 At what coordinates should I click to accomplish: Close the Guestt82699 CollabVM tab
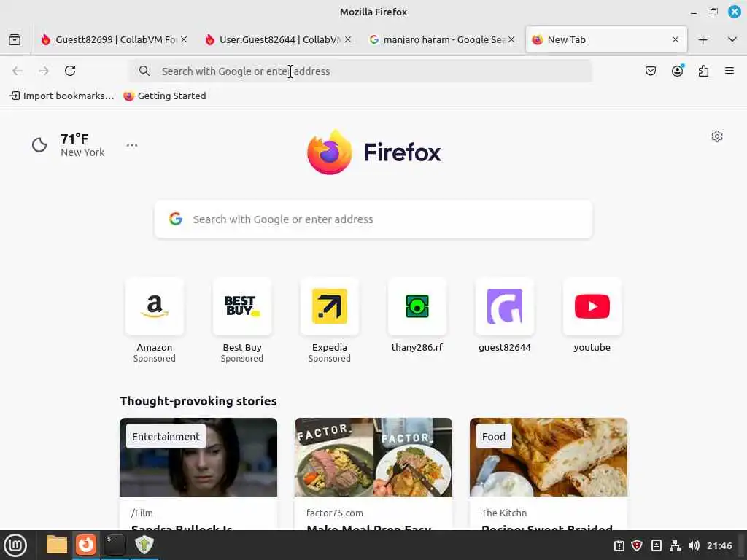pyautogui.click(x=184, y=39)
